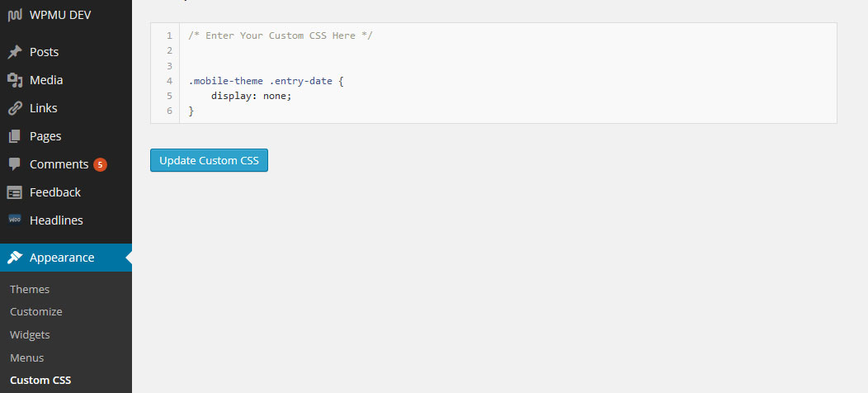Click the Headlines Woo icon
The width and height of the screenshot is (868, 393).
(x=15, y=220)
